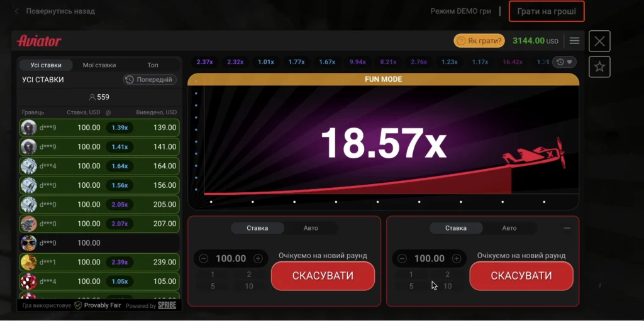The width and height of the screenshot is (644, 321).
Task: Click the 8.21x history multiplier
Action: (388, 62)
